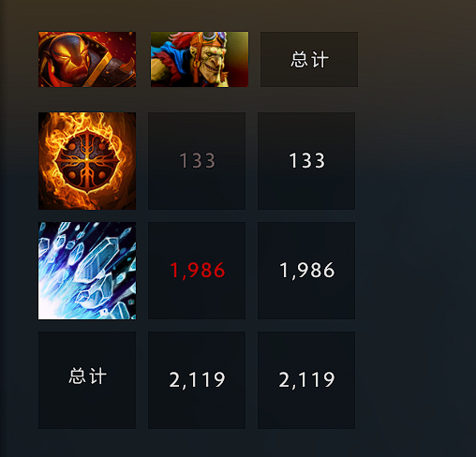This screenshot has height=457, width=476.
Task: Select the white 1,986 total value
Action: click(x=306, y=271)
